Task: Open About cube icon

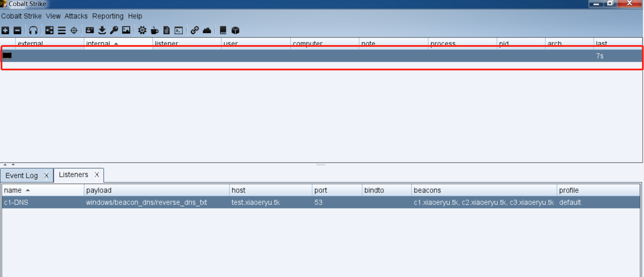Action: (236, 31)
